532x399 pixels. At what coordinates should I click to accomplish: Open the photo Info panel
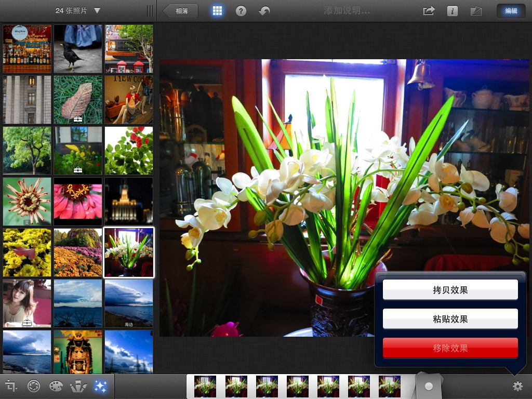tap(451, 10)
